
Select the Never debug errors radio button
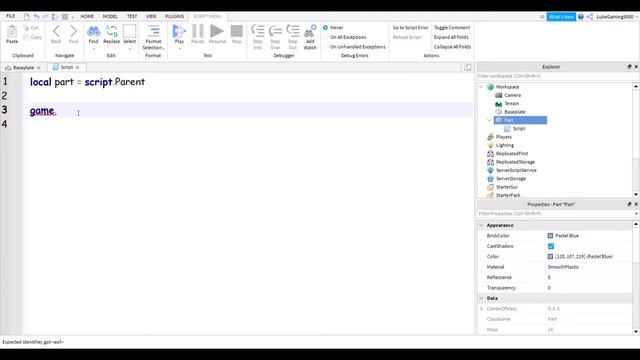325,28
